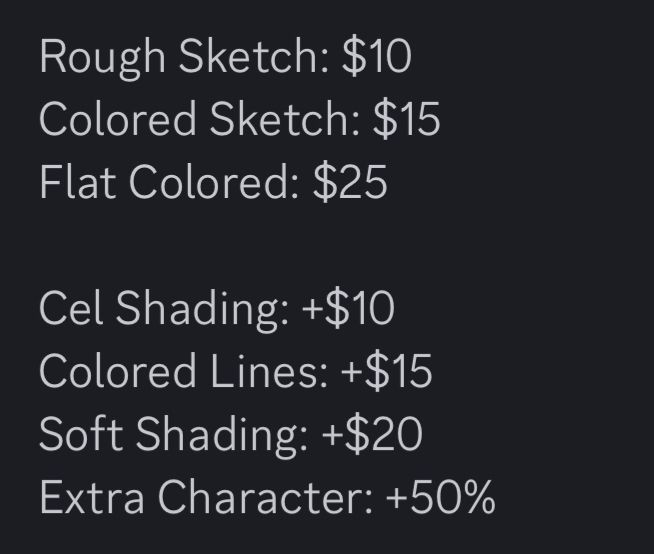The width and height of the screenshot is (654, 554).
Task: Click the word Character
Action: (266, 496)
